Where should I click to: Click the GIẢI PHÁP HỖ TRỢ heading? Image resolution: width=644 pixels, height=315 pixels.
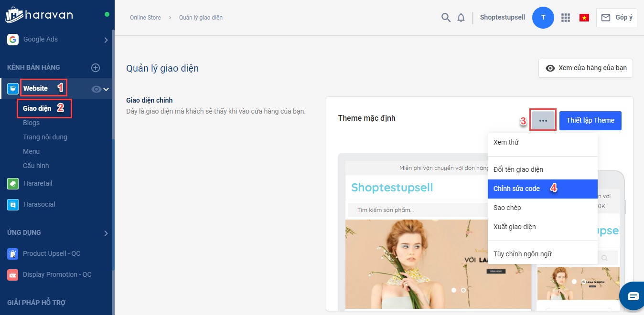click(36, 303)
